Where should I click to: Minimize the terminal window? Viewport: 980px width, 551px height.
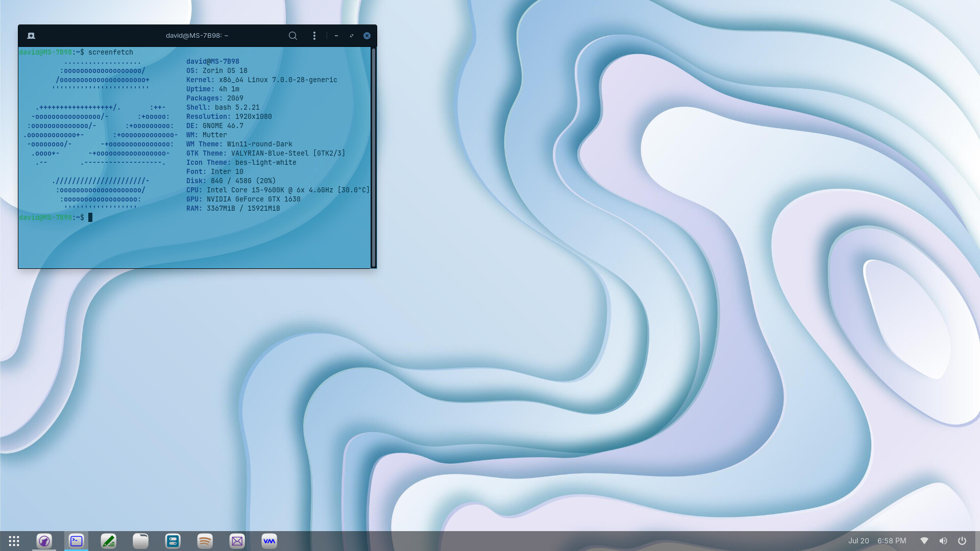click(336, 36)
